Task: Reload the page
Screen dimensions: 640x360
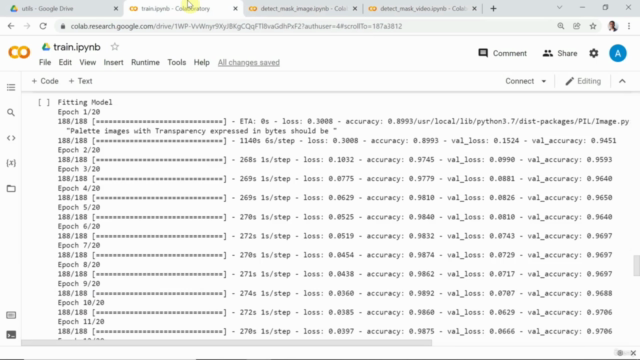Action: pos(43,26)
